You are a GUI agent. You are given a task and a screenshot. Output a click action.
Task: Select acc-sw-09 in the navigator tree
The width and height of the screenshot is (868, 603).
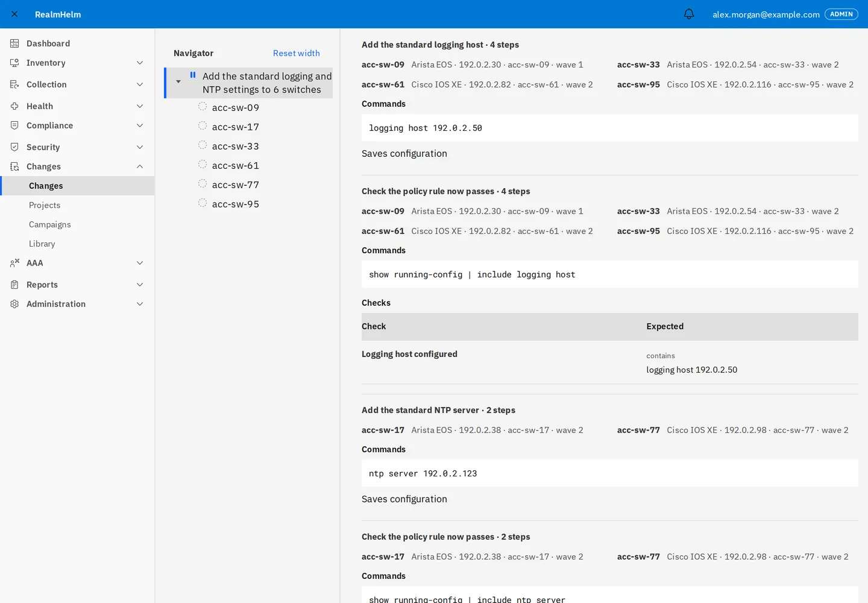236,107
